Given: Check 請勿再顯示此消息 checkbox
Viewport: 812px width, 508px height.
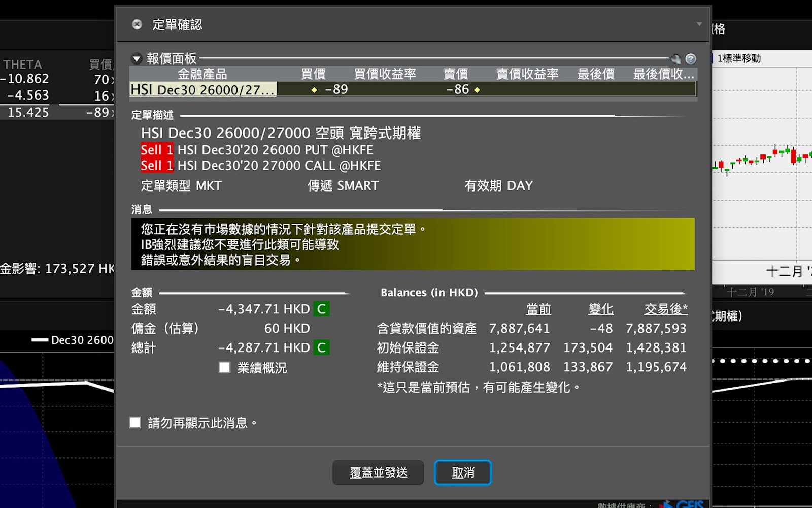Looking at the screenshot, I should (135, 422).
